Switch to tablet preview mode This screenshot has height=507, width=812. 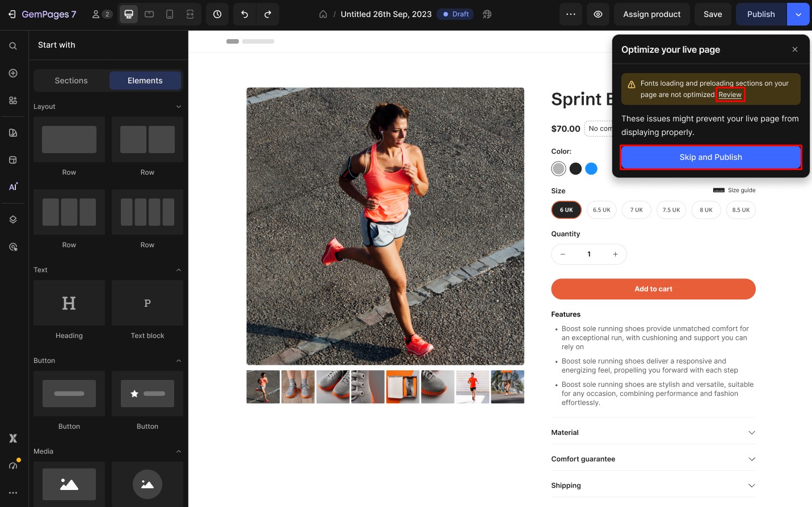coord(149,14)
